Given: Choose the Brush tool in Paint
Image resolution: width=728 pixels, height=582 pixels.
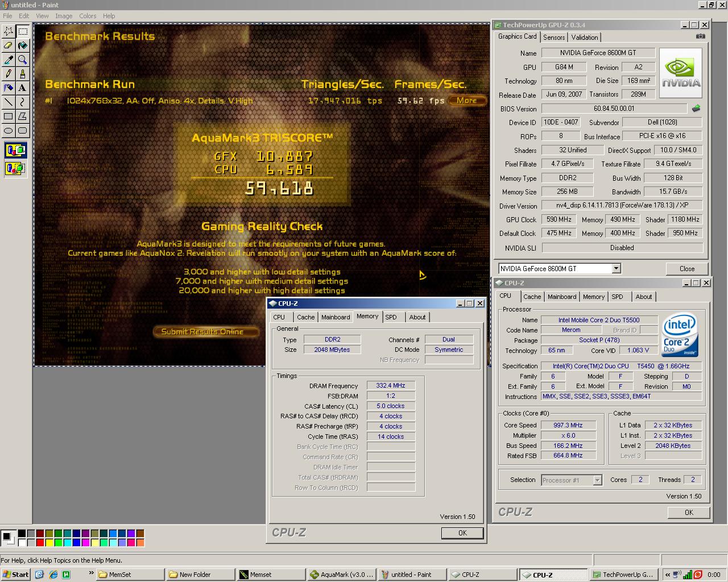Looking at the screenshot, I should coord(23,74).
